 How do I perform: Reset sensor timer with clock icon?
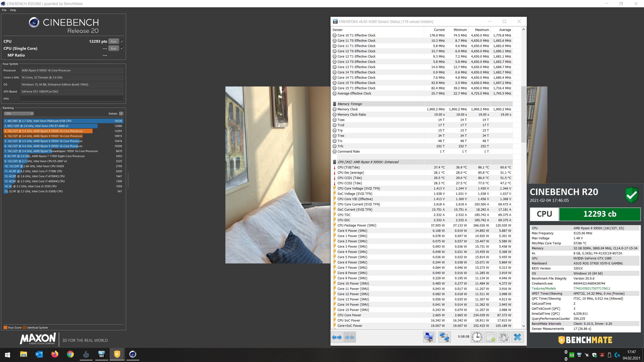pyautogui.click(x=477, y=337)
